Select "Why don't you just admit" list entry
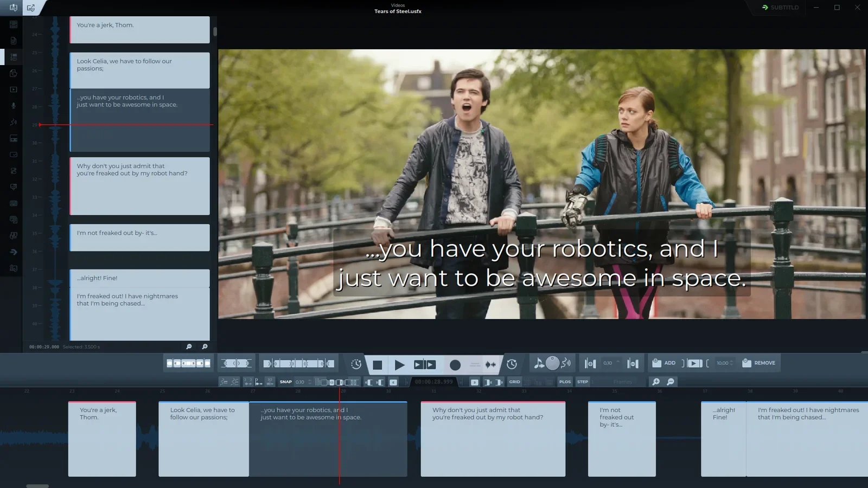 139,186
